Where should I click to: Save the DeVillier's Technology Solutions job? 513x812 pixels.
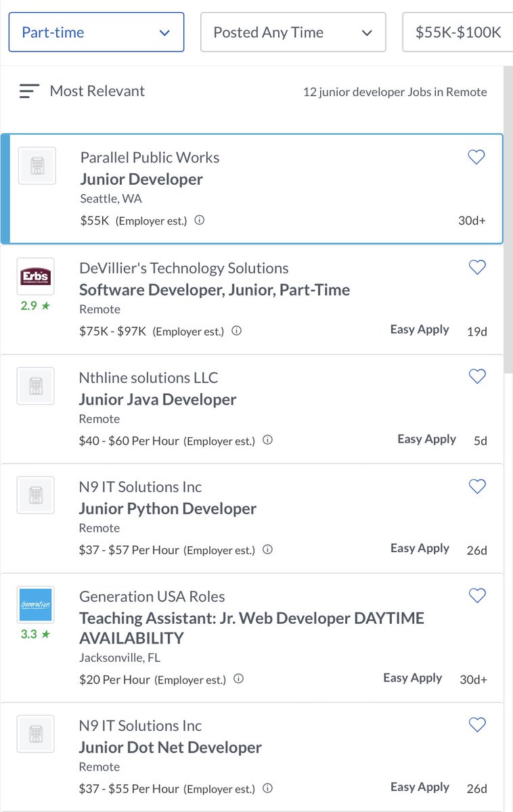click(477, 267)
